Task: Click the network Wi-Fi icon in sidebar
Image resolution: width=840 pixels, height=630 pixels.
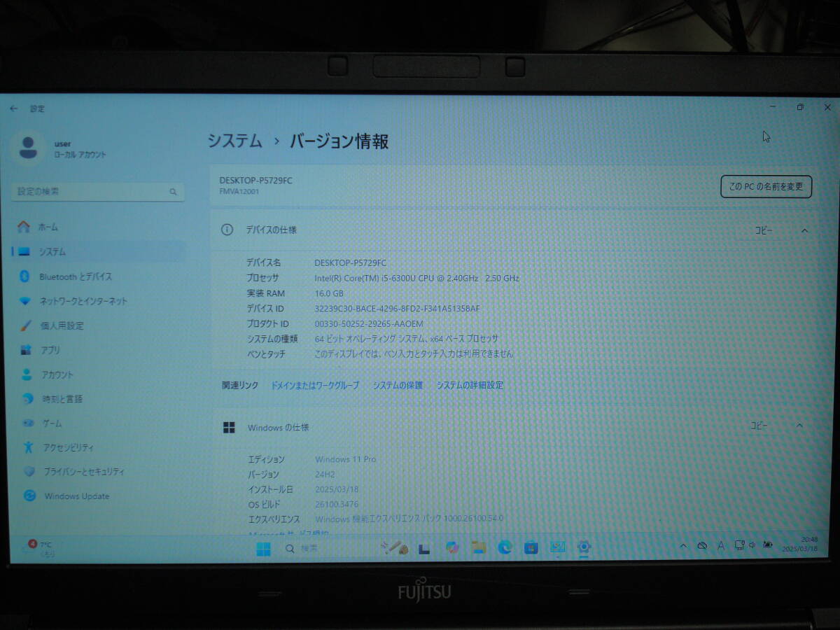Action: tap(25, 301)
